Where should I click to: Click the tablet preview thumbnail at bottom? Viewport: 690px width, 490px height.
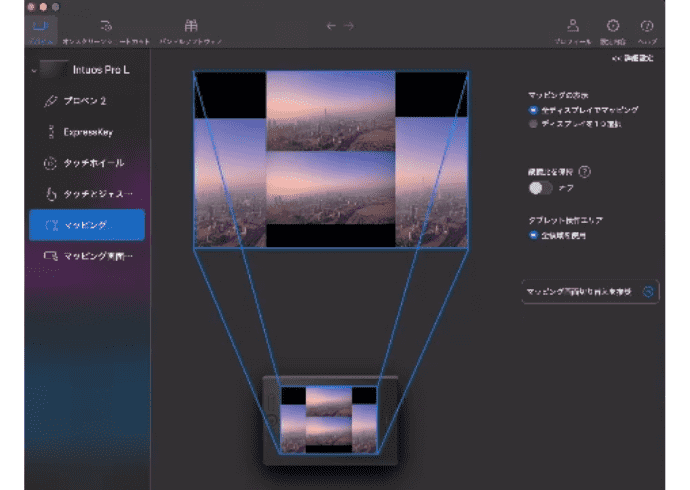pyautogui.click(x=329, y=418)
